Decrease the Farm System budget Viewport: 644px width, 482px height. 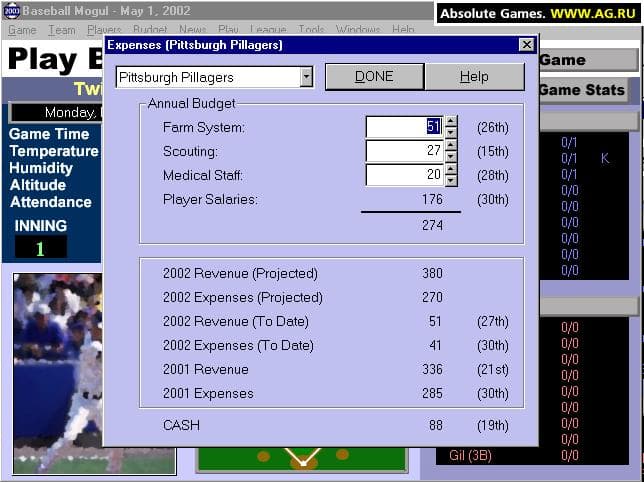coord(451,132)
